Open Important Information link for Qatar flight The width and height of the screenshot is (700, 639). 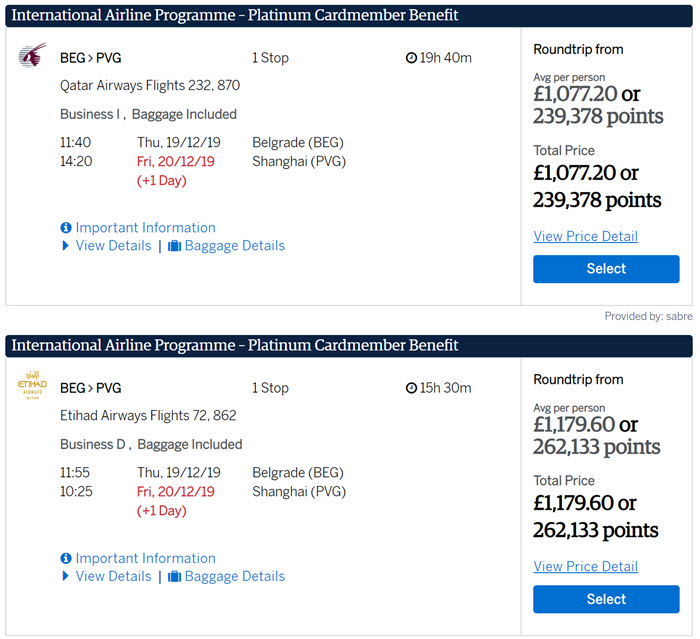(146, 228)
